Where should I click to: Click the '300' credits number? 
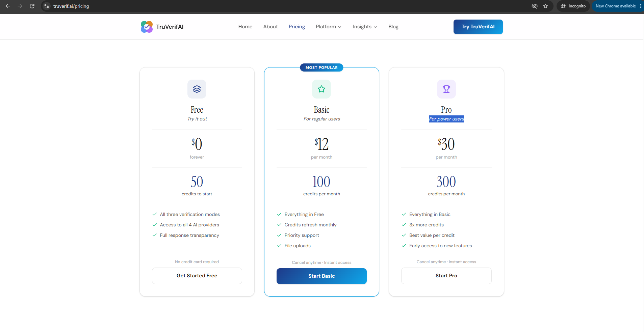446,182
